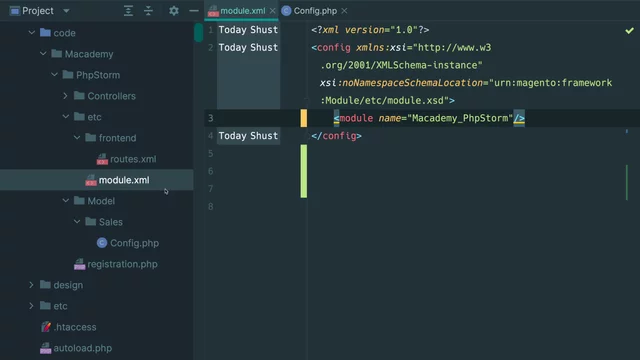Image resolution: width=640 pixels, height=360 pixels.
Task: Select module.xml in the project tree
Action: pyautogui.click(x=124, y=180)
